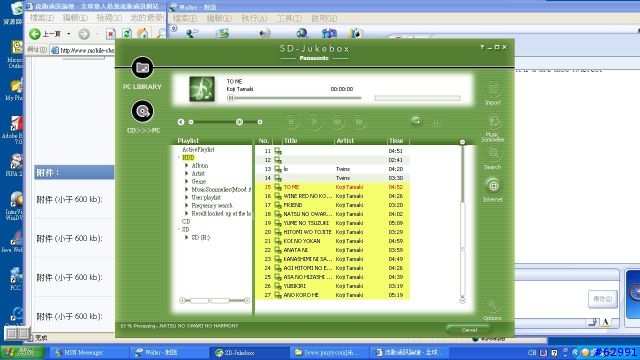Skip to next track button
640x360 pixels.
click(359, 122)
